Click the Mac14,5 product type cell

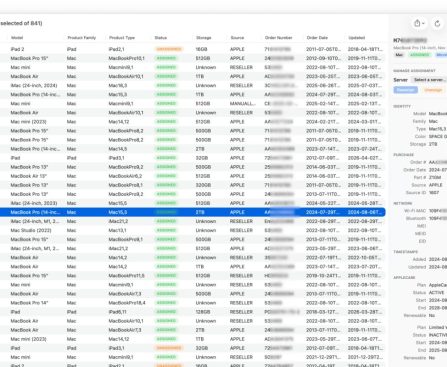click(x=118, y=149)
